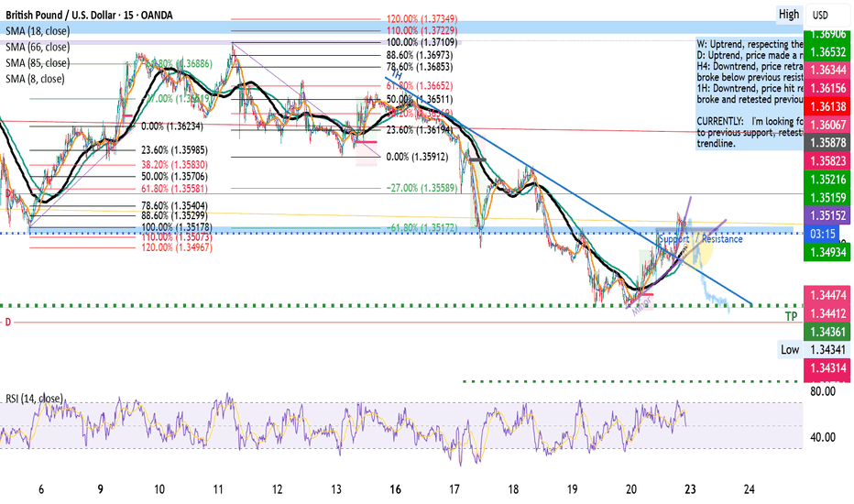The height and width of the screenshot is (504, 854).
Task: Click the High price marker label
Action: click(x=788, y=14)
